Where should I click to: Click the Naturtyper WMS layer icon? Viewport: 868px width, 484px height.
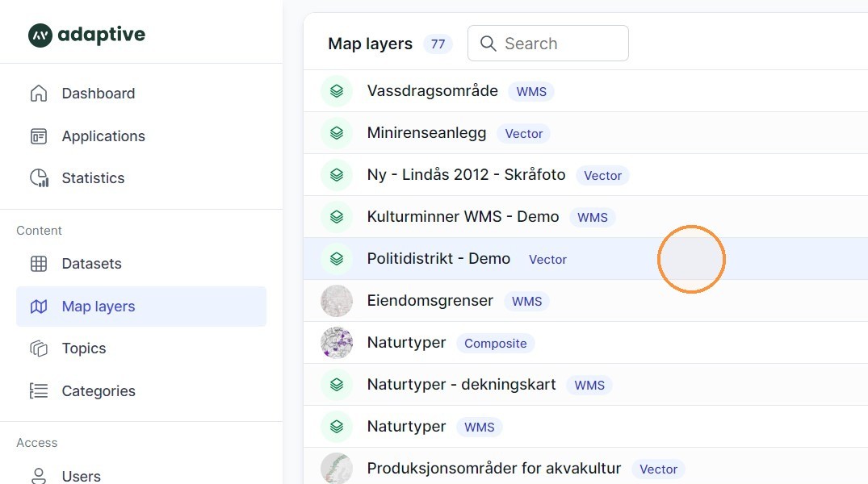point(337,427)
